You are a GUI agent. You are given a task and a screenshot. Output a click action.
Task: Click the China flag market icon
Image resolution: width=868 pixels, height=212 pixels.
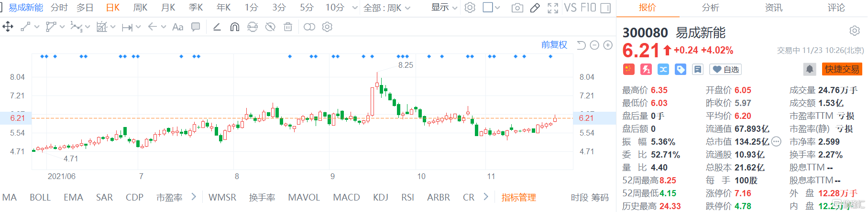point(628,69)
